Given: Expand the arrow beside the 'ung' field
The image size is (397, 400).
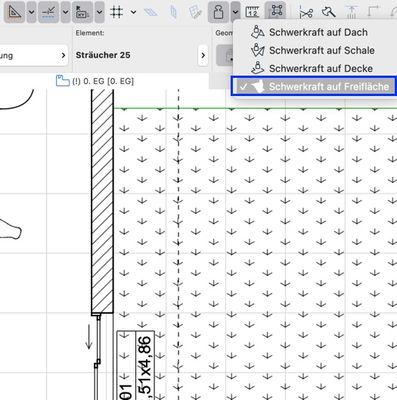Looking at the screenshot, I should (x=63, y=55).
